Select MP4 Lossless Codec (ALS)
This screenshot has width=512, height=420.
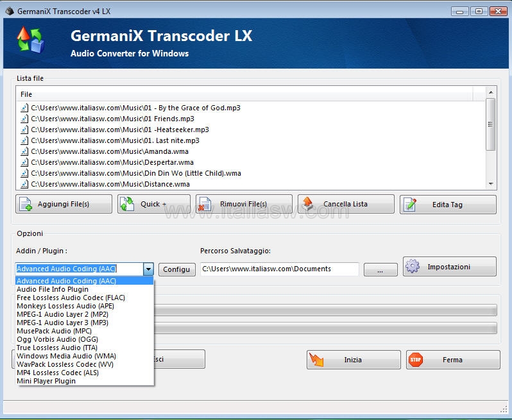tap(84, 373)
